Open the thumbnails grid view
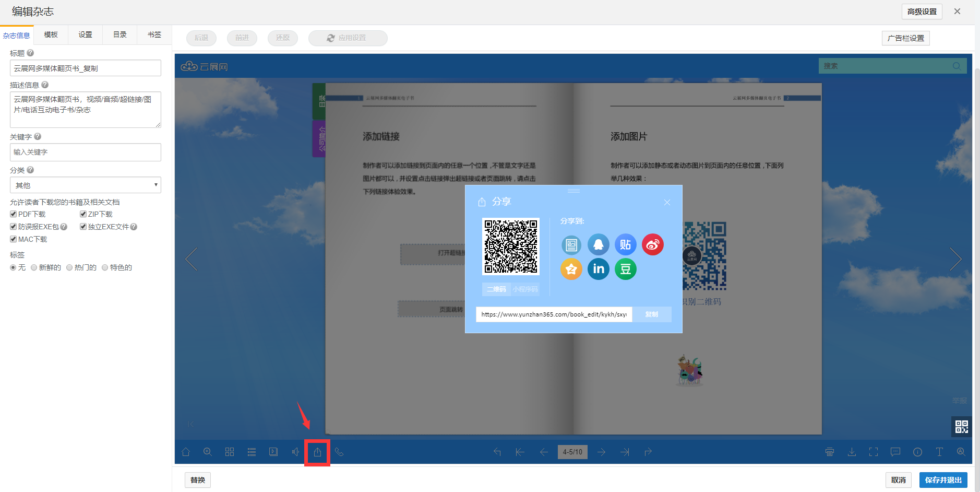The height and width of the screenshot is (492, 980). (230, 452)
